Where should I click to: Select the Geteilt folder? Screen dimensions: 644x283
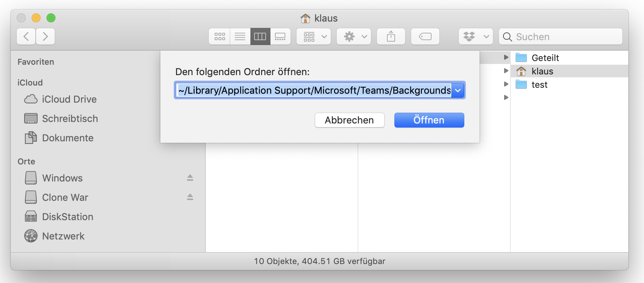click(x=545, y=58)
